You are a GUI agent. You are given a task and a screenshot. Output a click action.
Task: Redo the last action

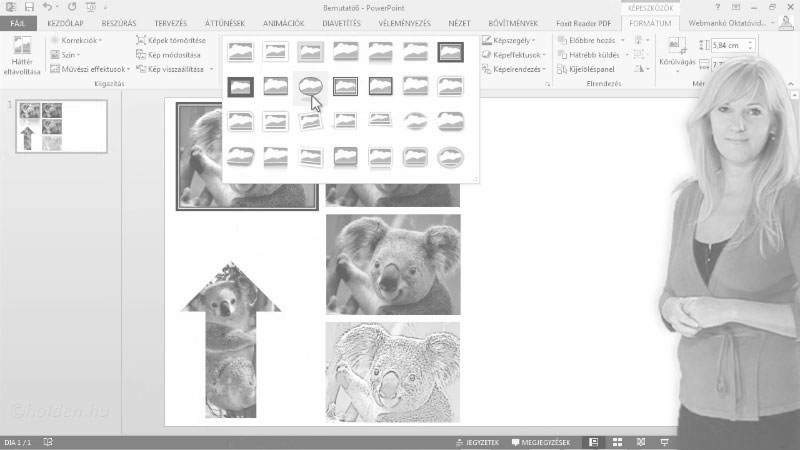(x=72, y=7)
